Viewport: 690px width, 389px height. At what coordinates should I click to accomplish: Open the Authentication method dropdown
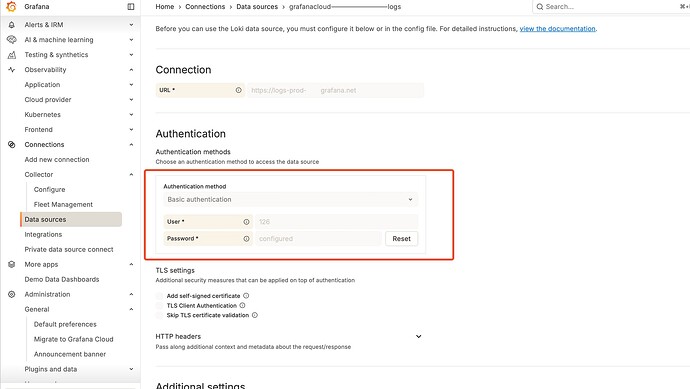(x=290, y=199)
